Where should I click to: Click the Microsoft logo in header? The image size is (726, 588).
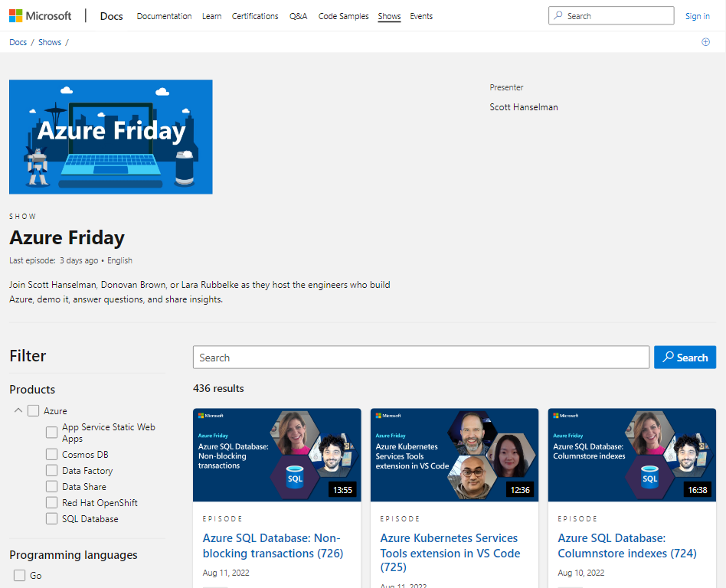41,16
